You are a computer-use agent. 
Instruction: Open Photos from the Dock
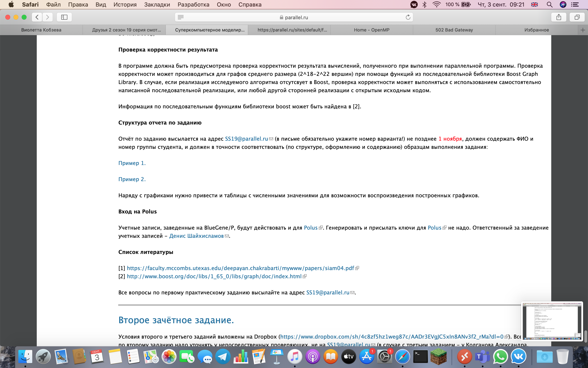[169, 357]
